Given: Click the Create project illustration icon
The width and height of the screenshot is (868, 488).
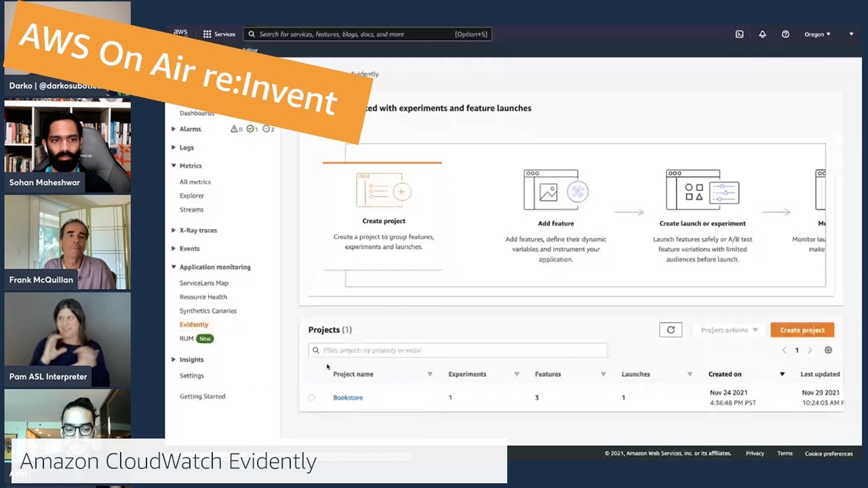Looking at the screenshot, I should (x=384, y=190).
